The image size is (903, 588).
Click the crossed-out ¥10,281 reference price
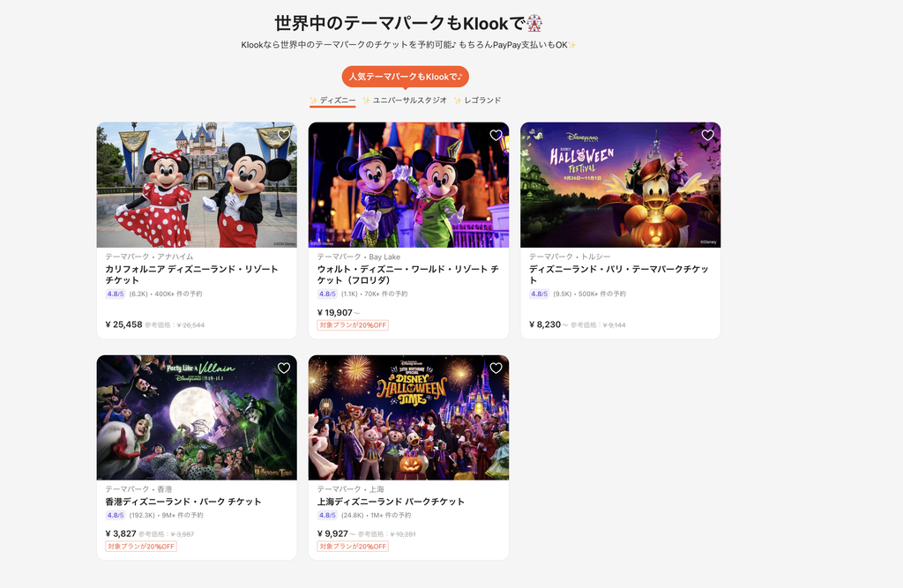tap(402, 534)
